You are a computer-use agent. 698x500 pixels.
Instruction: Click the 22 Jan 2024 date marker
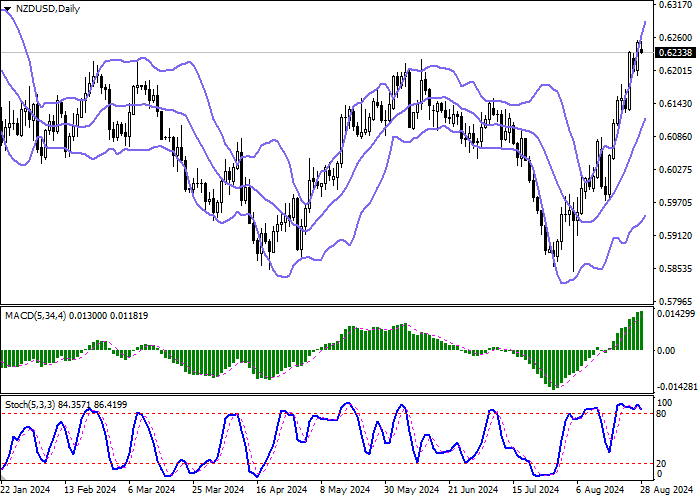(x=24, y=490)
